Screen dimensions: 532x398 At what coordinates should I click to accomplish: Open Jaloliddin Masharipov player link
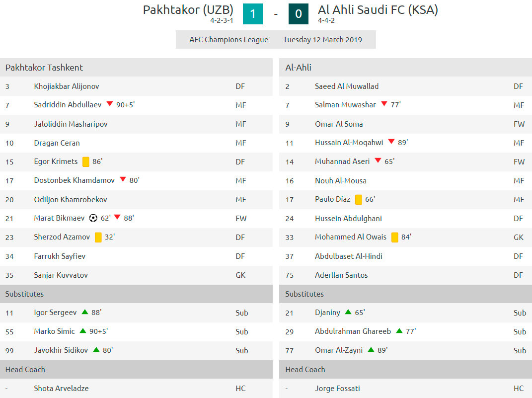[x=71, y=124]
